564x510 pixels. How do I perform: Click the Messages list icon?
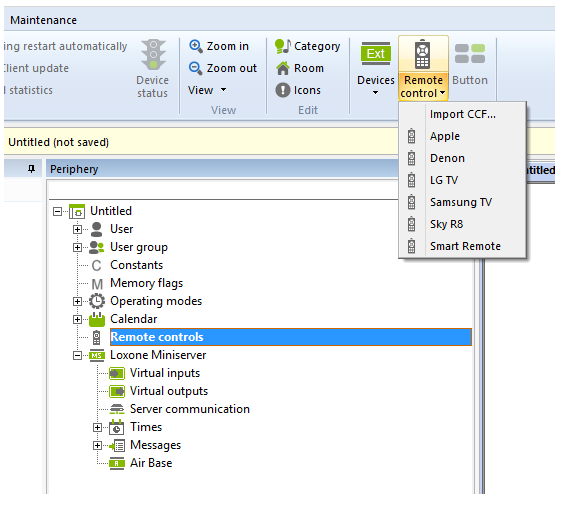tap(117, 446)
